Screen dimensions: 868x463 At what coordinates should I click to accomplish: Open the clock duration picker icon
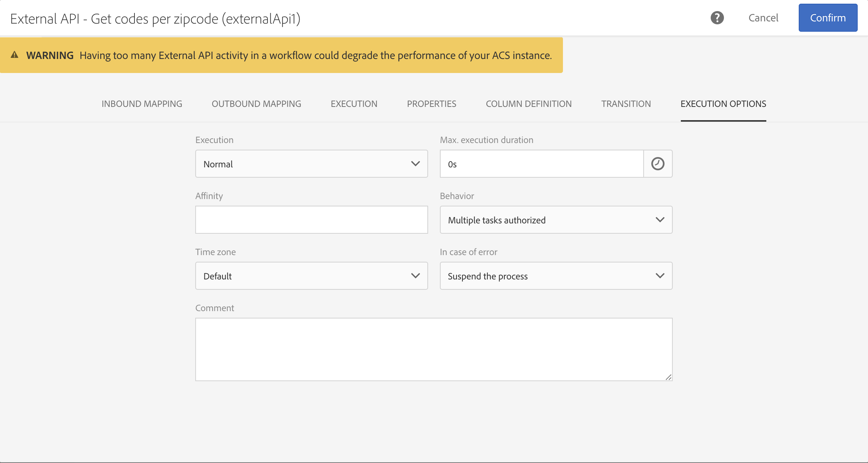click(x=658, y=164)
